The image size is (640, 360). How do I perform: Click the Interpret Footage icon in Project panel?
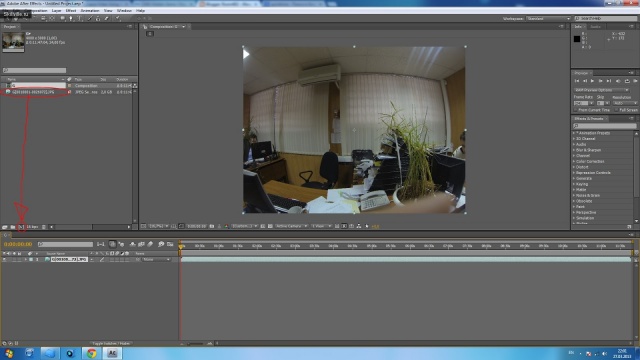click(x=5, y=227)
